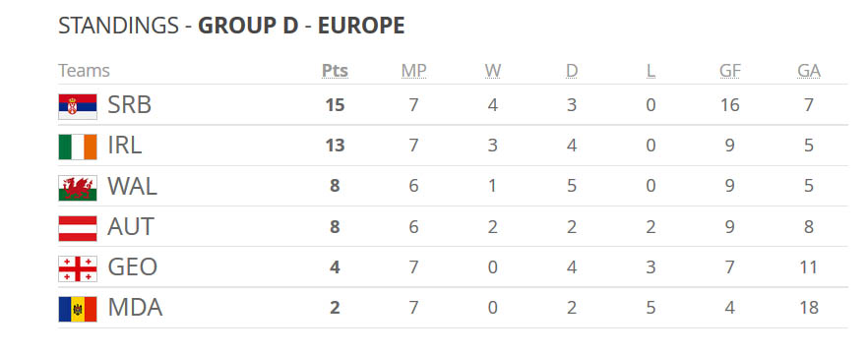
Task: Open the IRL team link
Action: (125, 146)
